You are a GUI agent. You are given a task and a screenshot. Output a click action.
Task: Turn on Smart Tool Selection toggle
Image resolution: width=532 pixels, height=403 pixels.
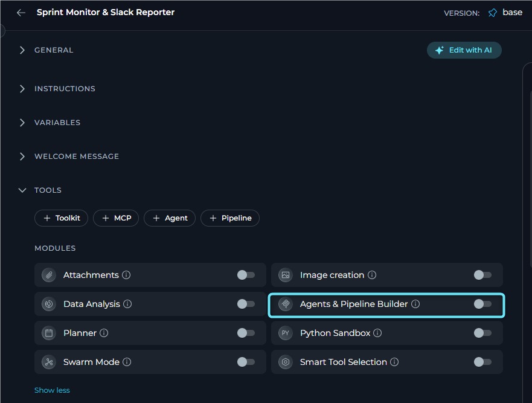(483, 362)
